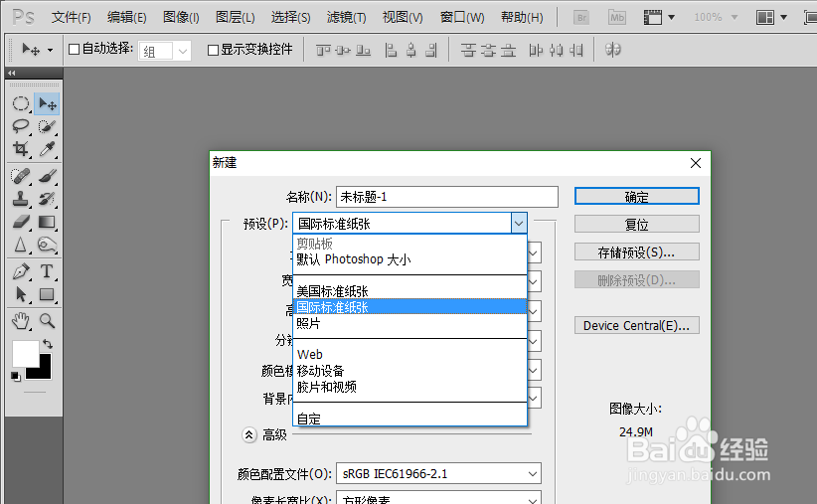Select the Move tool in toolbox
Image resolution: width=817 pixels, height=504 pixels.
(x=47, y=103)
